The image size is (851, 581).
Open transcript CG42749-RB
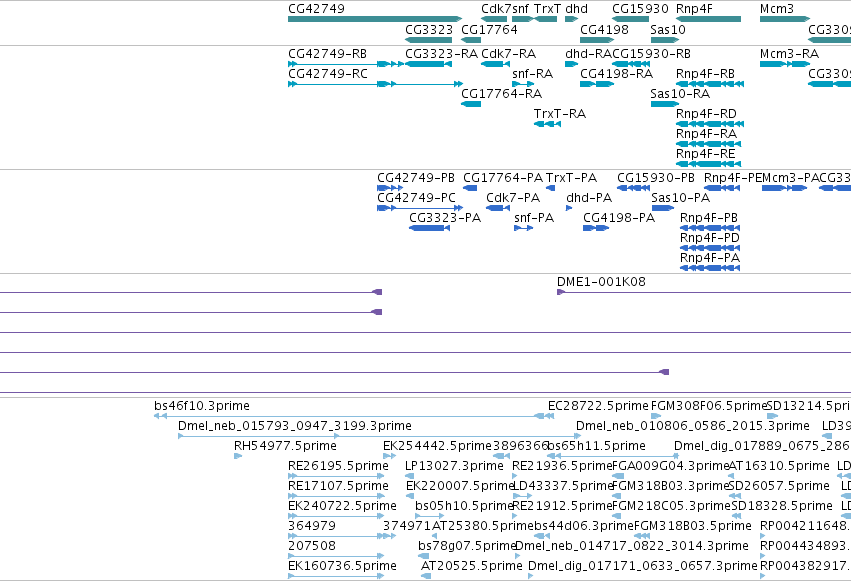tap(327, 54)
